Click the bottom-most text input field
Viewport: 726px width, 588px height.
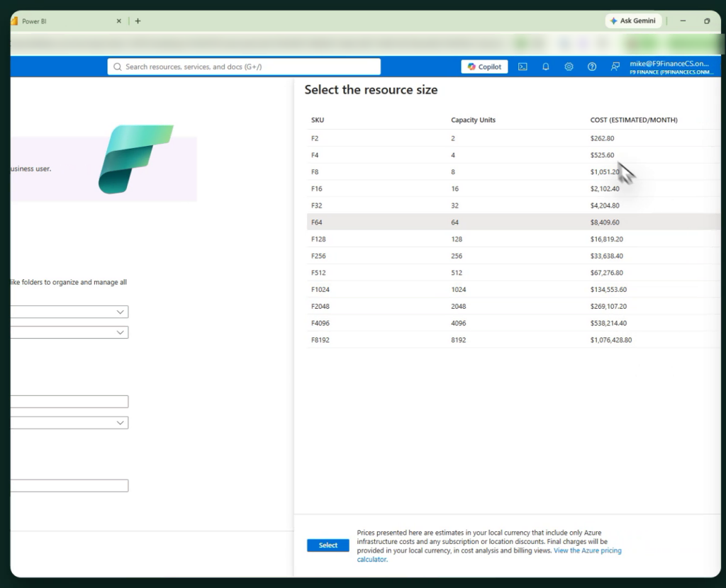click(69, 486)
